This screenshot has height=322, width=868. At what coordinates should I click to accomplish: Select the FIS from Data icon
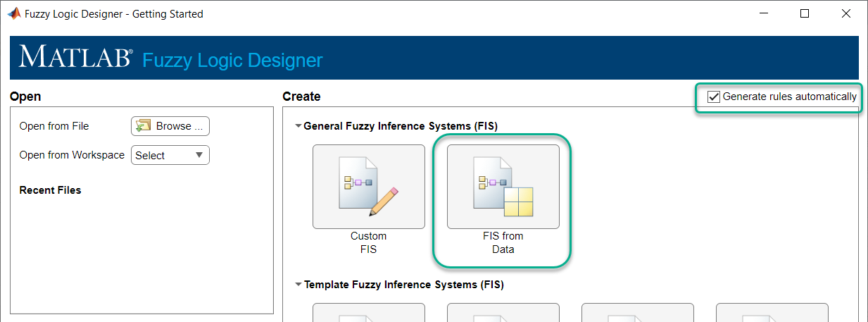(x=503, y=187)
